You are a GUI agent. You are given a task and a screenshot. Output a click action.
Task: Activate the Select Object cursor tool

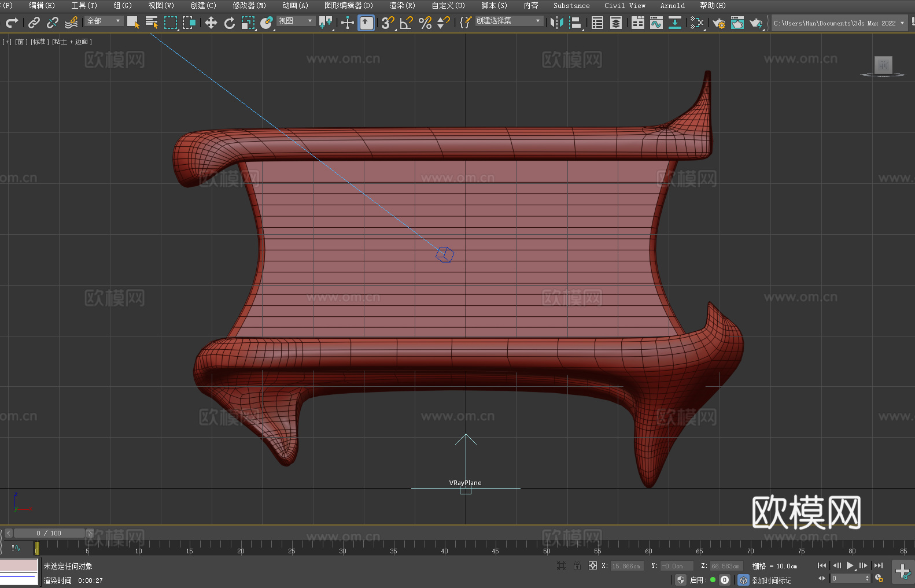pos(133,23)
